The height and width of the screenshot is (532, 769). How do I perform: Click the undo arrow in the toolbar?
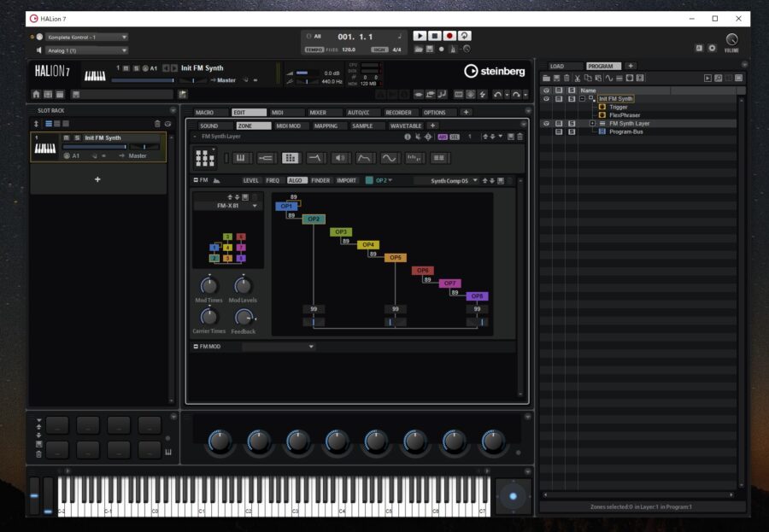pos(498,94)
